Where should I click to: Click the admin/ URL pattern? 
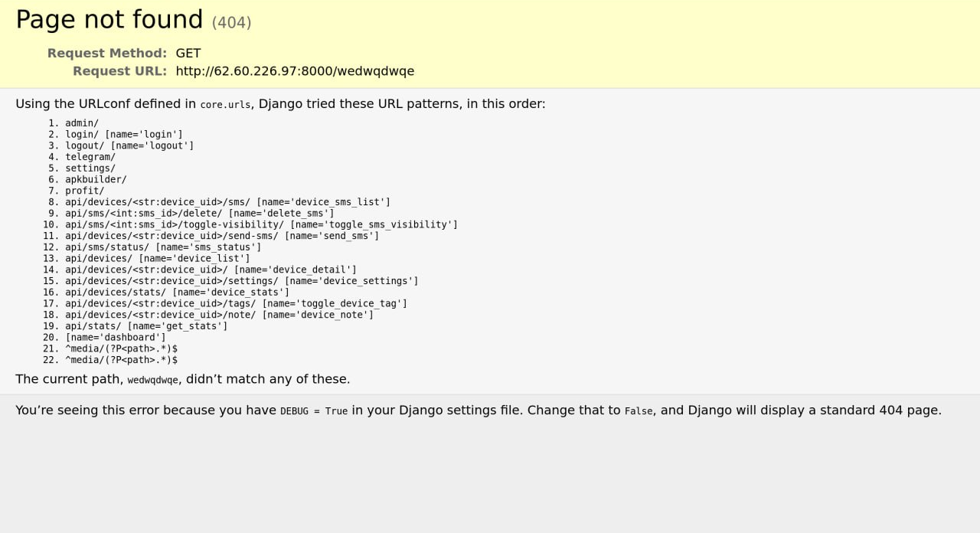click(82, 123)
